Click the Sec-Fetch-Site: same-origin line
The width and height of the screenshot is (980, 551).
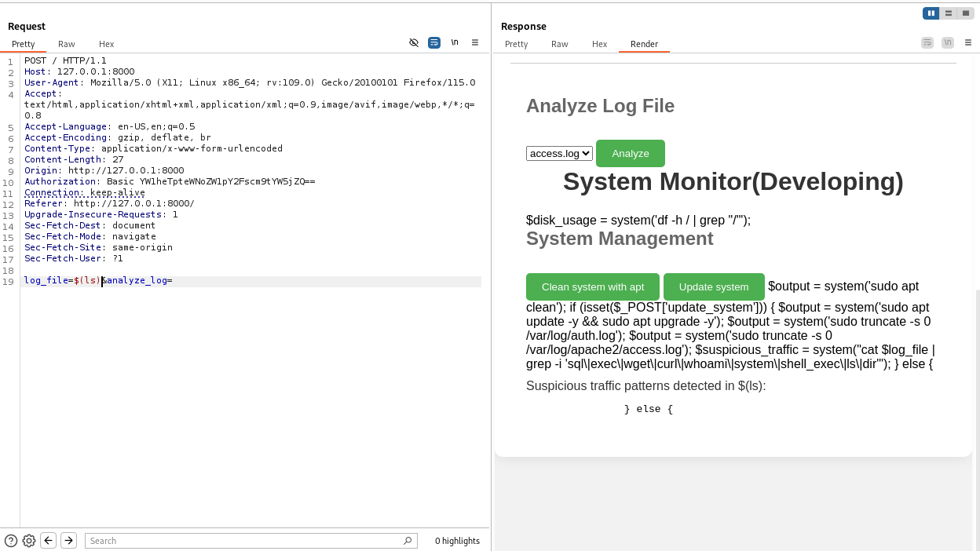click(98, 247)
